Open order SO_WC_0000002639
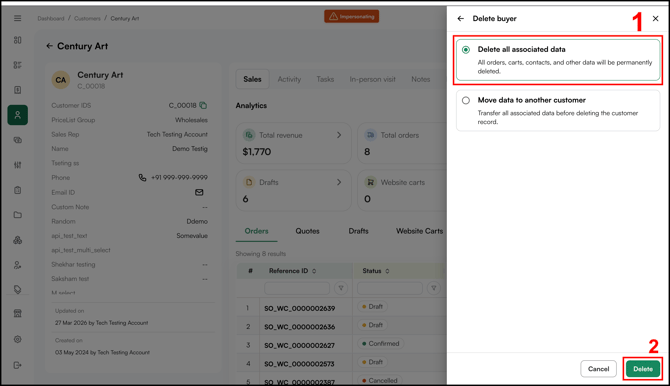 300,308
